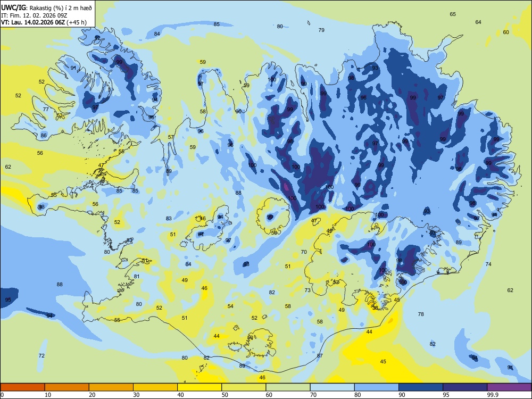Select the map humidity value '73'
Screen dimensions: 532x399
[307, 290]
